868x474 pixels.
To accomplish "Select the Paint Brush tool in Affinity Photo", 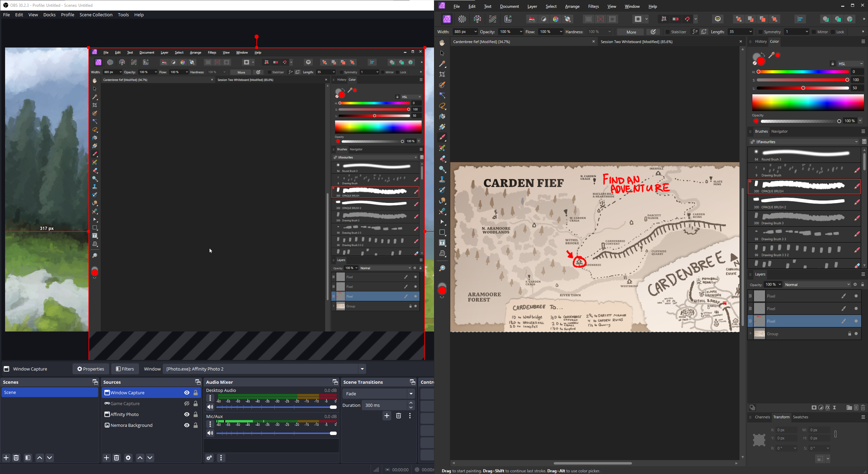I will (x=442, y=137).
